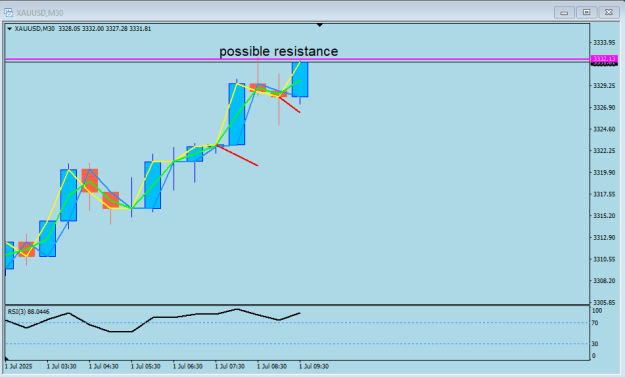The width and height of the screenshot is (625, 377).
Task: Open the XAUUSD,M30 dropdown triangle in chart header
Action: 10,29
